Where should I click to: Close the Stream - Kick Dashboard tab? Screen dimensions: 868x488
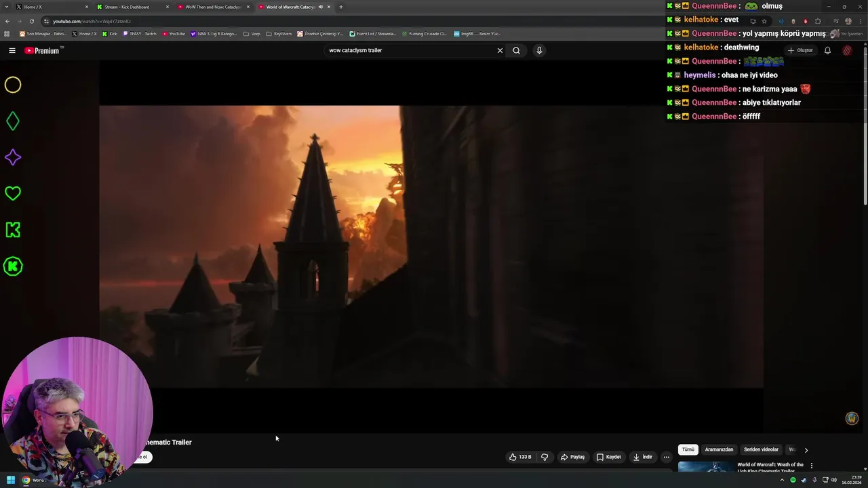tap(167, 7)
